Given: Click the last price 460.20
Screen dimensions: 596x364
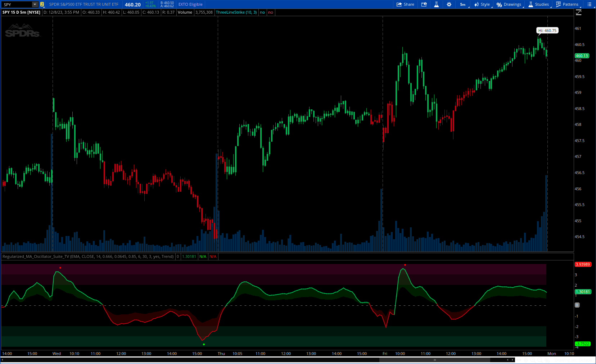Looking at the screenshot, I should tap(133, 5).
